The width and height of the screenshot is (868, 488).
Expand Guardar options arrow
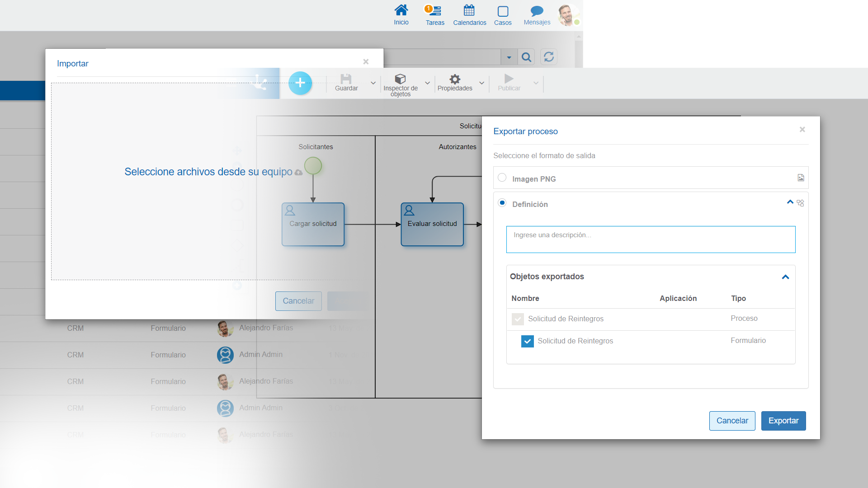coord(373,83)
